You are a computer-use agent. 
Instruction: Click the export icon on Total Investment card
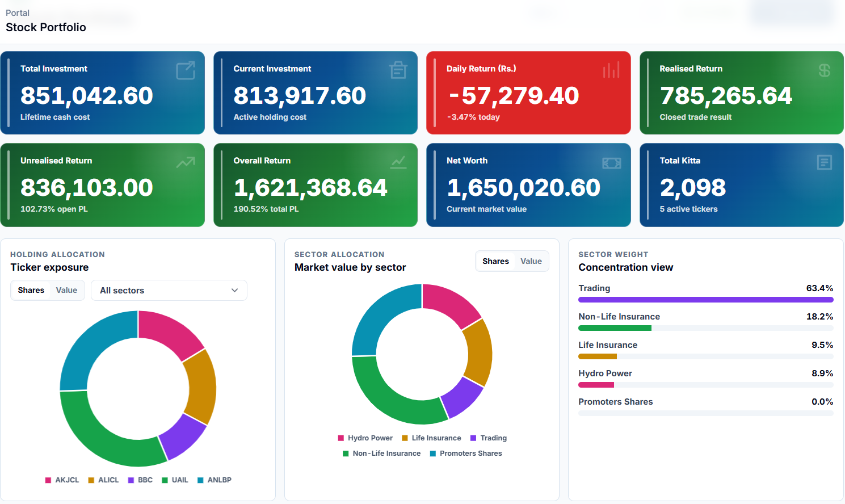tap(186, 70)
